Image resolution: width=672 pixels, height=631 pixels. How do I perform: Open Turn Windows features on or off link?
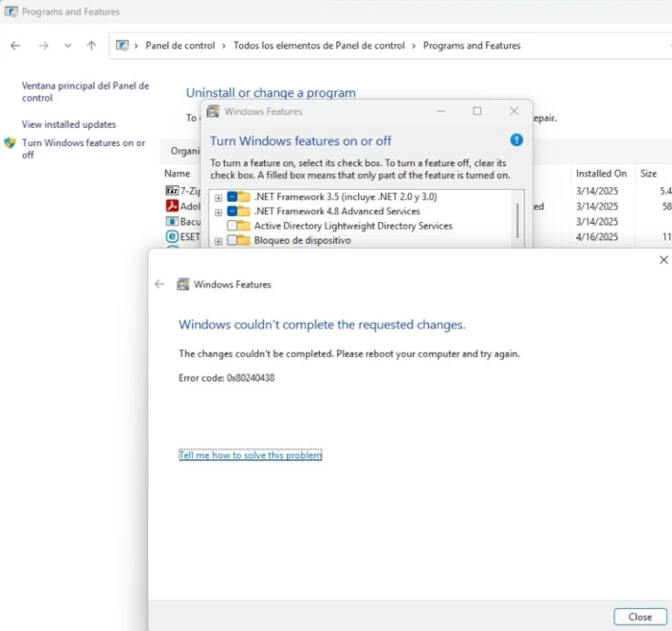click(x=84, y=149)
